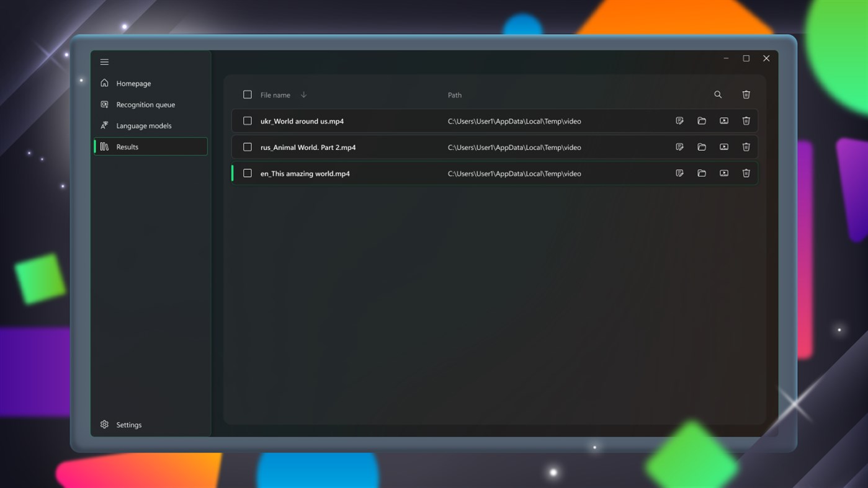Viewport: 868px width, 488px height.
Task: Go to the Homepage
Action: coord(132,83)
